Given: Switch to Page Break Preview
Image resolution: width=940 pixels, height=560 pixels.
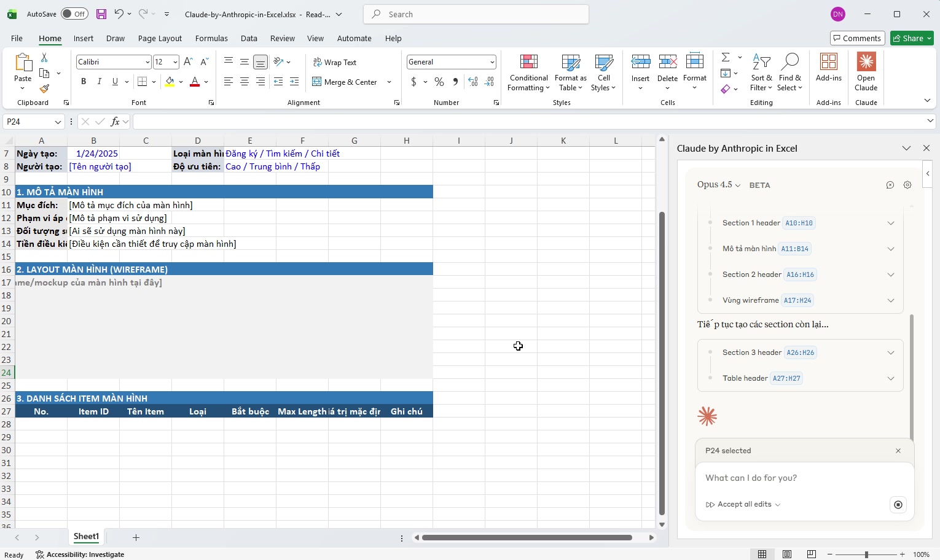Looking at the screenshot, I should click(x=812, y=554).
